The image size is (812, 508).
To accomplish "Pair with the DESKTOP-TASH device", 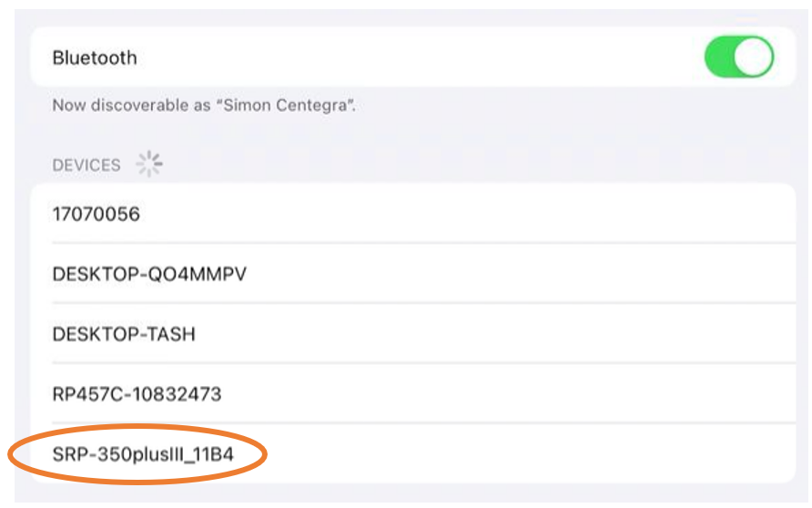I will pyautogui.click(x=124, y=334).
